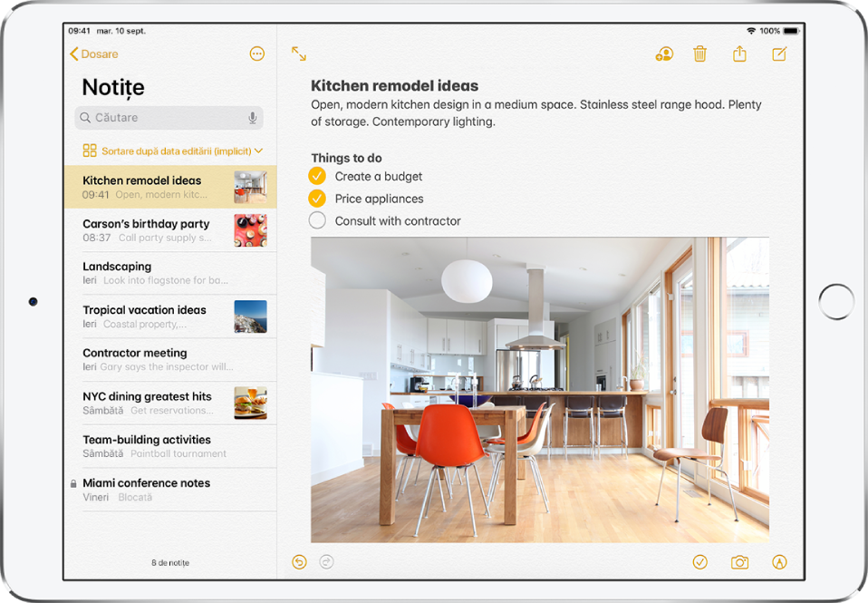Open the more options ellipsis menu

coord(256,53)
